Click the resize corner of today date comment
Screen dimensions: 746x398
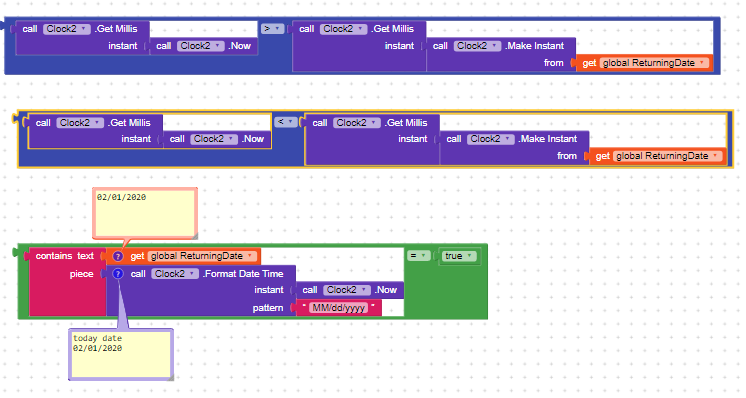click(x=171, y=378)
